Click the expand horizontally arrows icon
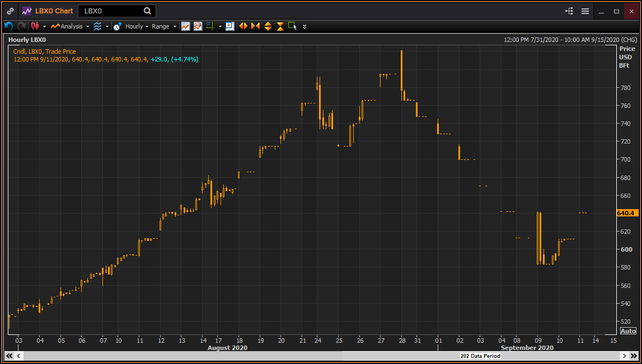The image size is (642, 364). (243, 26)
